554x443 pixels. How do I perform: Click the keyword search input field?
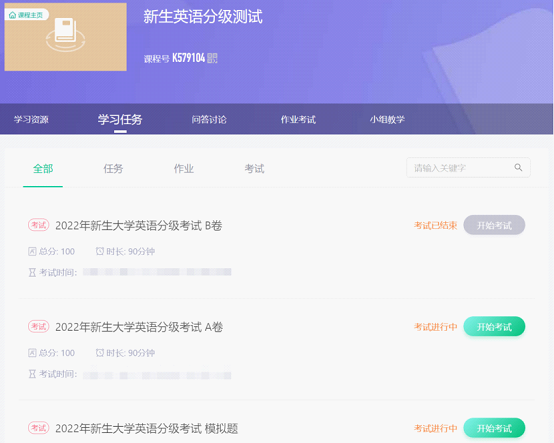468,167
